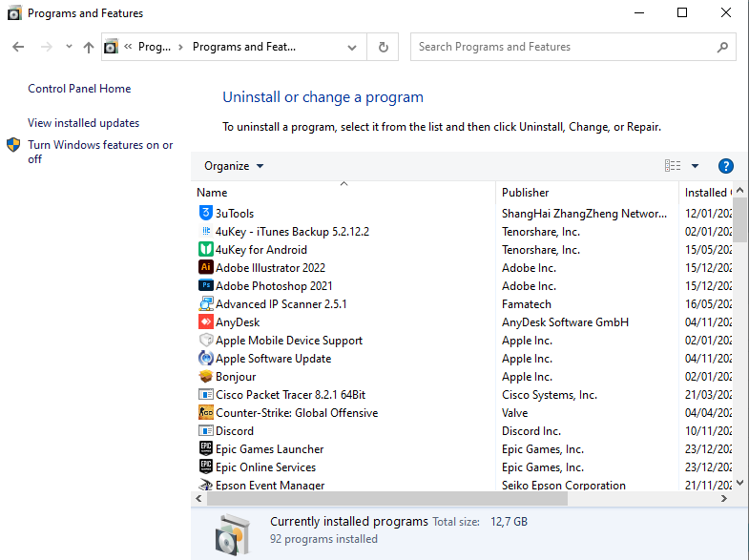This screenshot has height=560, width=749.
Task: Click the 'Valve' publisher cell
Action: pyautogui.click(x=514, y=413)
